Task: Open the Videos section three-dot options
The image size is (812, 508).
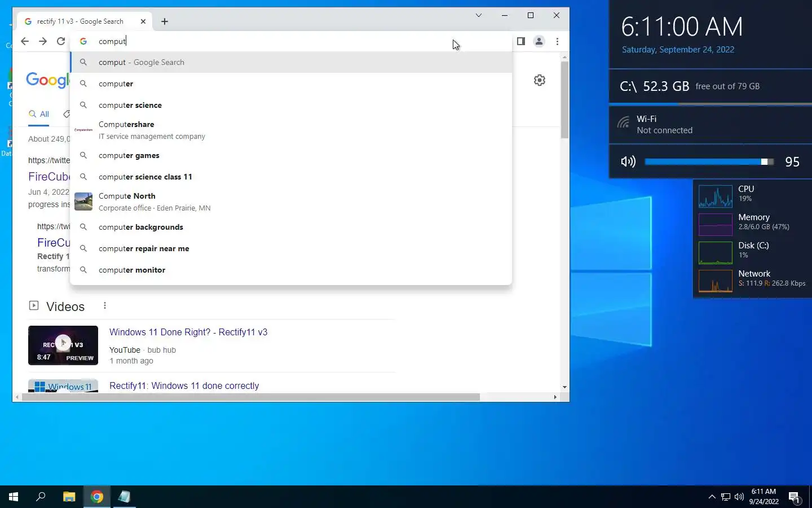Action: coord(105,305)
